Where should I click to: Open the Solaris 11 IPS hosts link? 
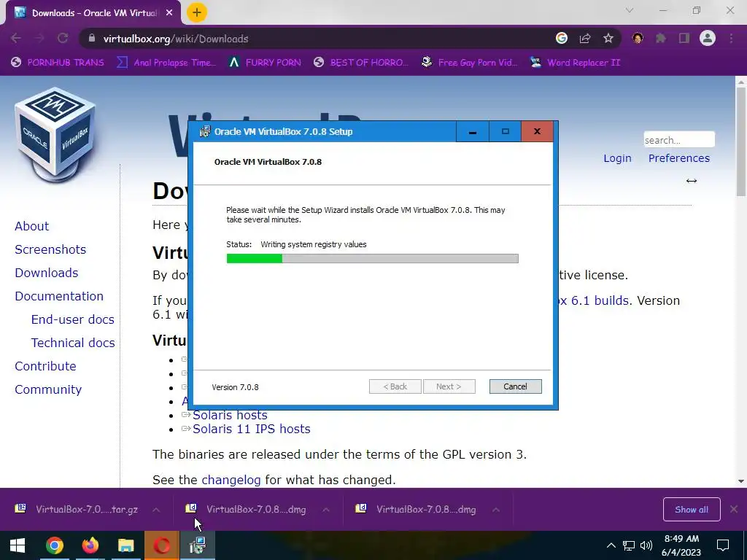point(251,429)
